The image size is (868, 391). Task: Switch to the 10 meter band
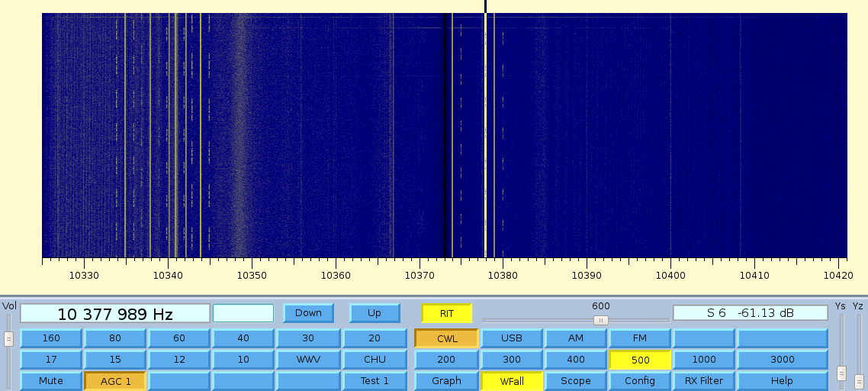pyautogui.click(x=243, y=360)
